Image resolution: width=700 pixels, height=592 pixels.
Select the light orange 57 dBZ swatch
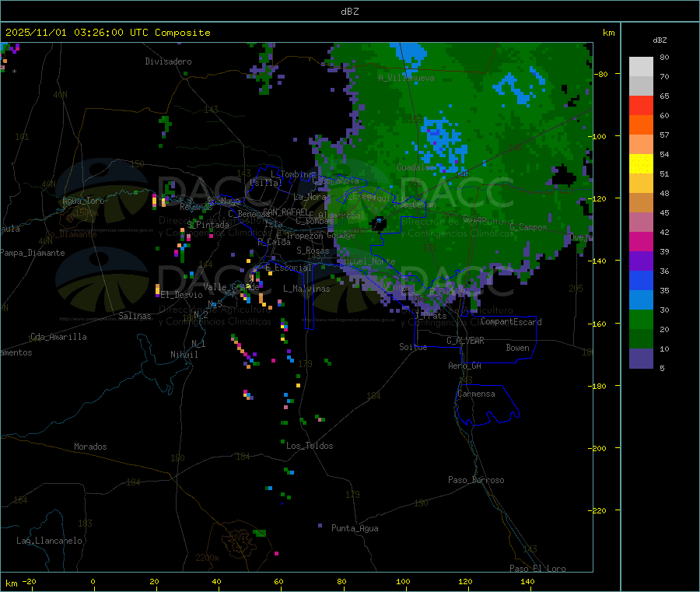click(x=641, y=144)
